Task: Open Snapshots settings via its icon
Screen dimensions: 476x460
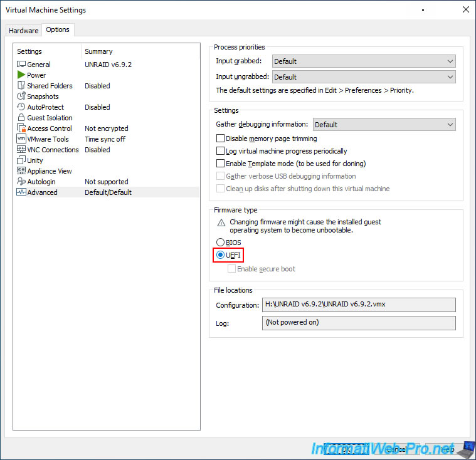Action: point(21,97)
